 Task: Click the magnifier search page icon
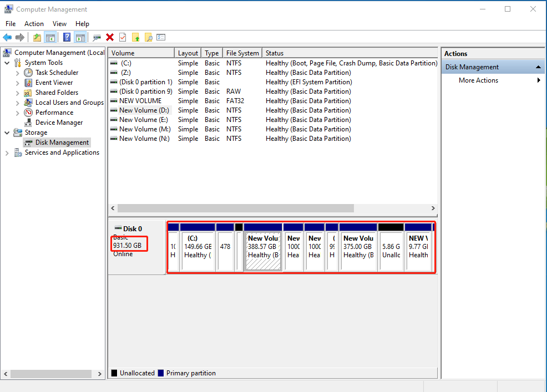(x=149, y=37)
